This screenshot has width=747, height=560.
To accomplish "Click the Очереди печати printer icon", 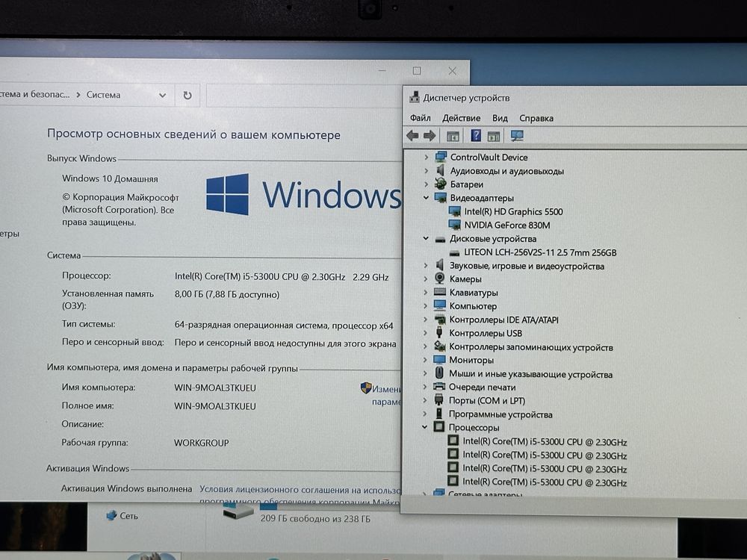I will click(439, 387).
